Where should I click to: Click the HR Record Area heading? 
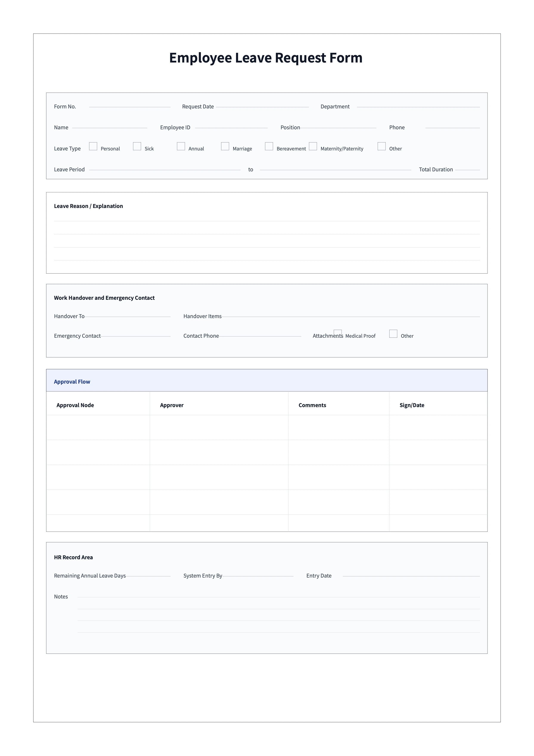tap(73, 558)
